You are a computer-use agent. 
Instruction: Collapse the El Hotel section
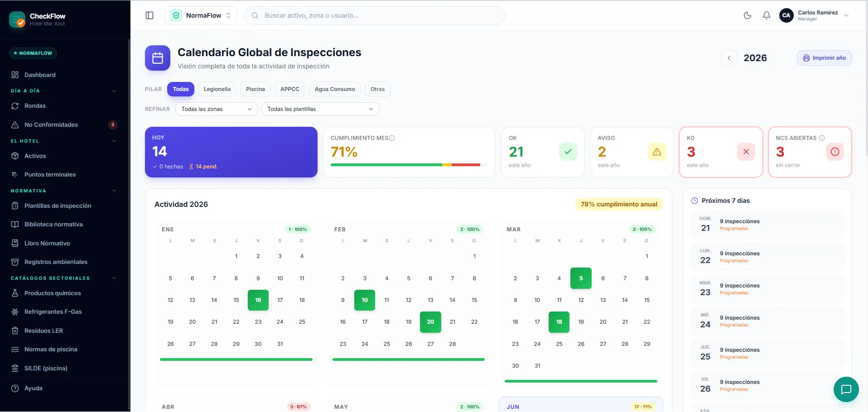pos(114,141)
